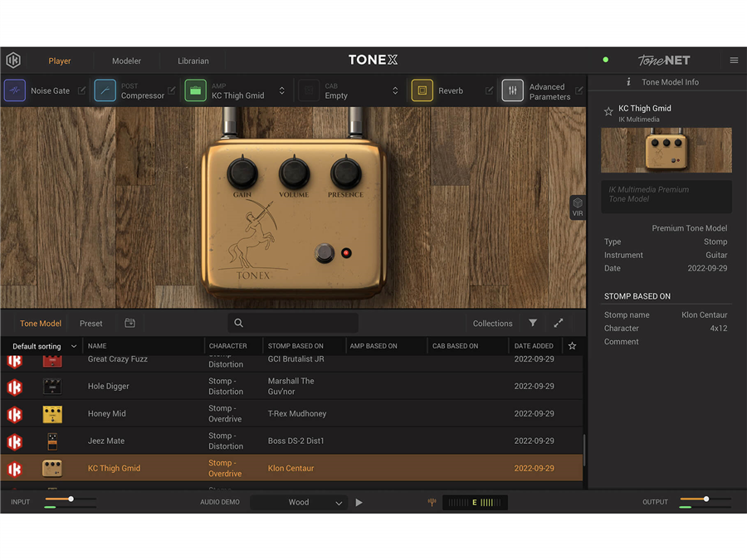The image size is (747, 560).
Task: Open the filter funnel icon
Action: pos(533,324)
